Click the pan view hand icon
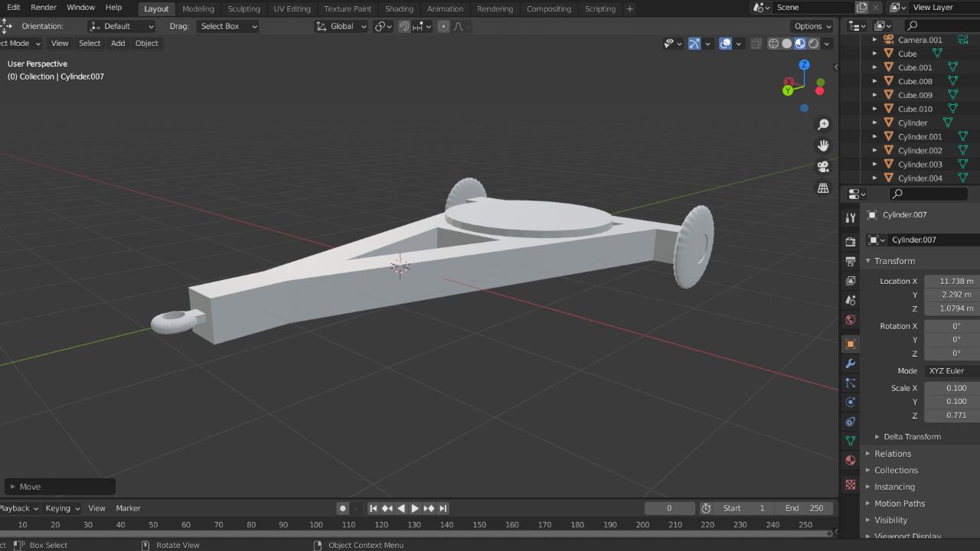Screen dimensions: 980x551 pos(823,145)
